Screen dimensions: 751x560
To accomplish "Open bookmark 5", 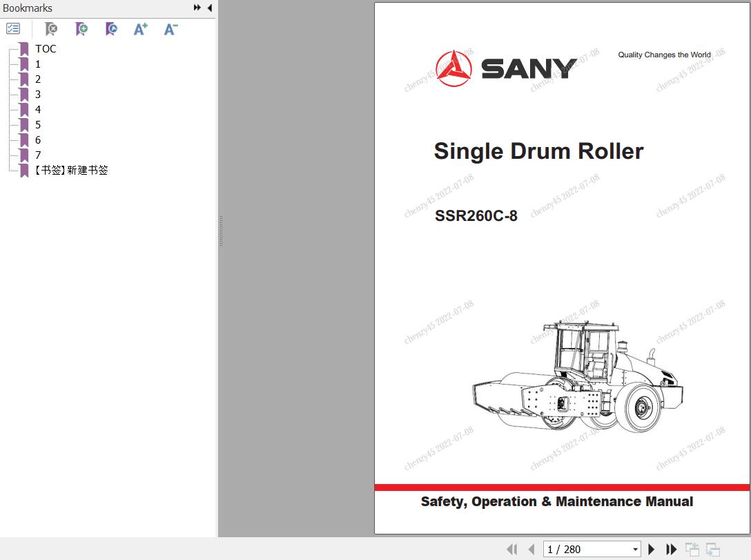I will (38, 125).
